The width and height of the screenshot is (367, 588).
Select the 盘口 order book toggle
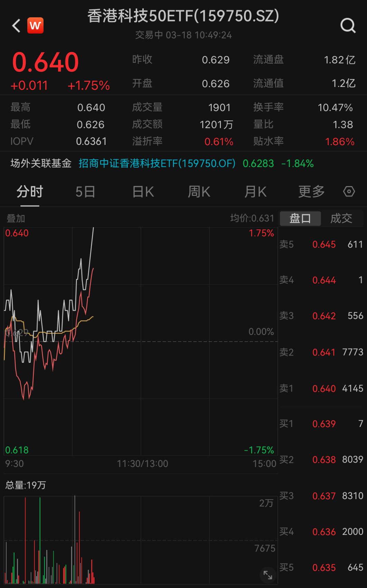300,218
